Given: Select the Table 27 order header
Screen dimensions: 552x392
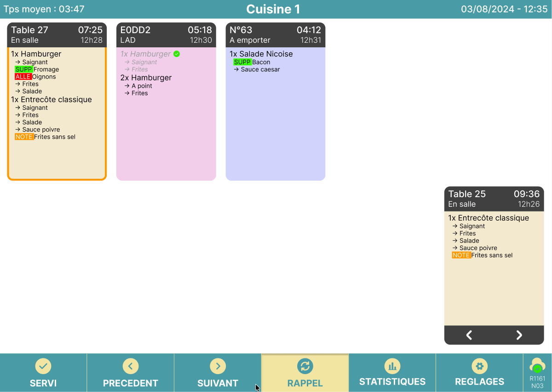Looking at the screenshot, I should coord(57,35).
